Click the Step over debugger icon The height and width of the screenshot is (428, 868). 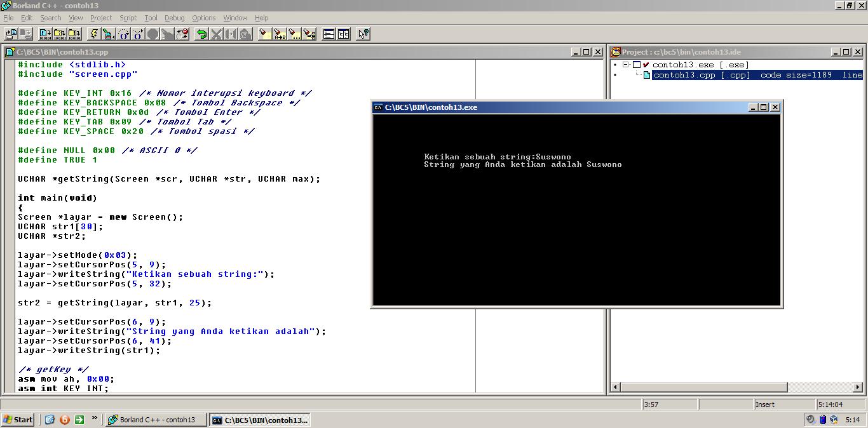point(123,34)
